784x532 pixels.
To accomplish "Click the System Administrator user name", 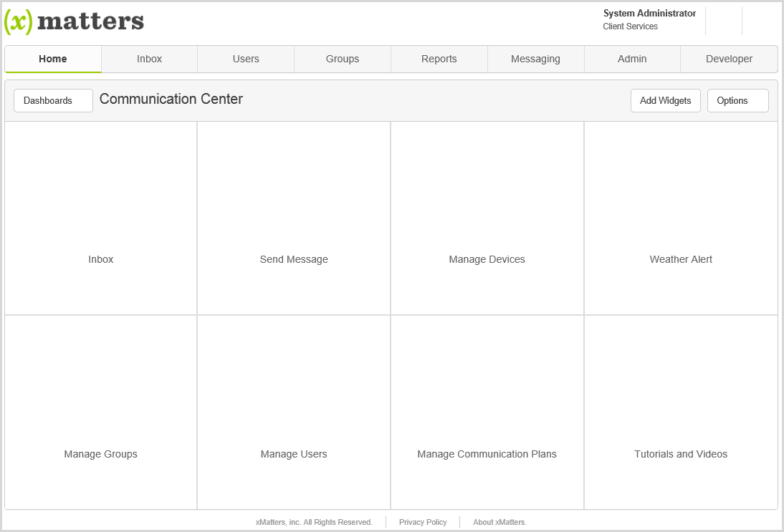I will 649,14.
